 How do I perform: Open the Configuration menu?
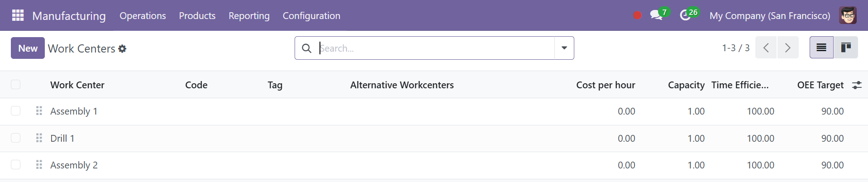[311, 15]
